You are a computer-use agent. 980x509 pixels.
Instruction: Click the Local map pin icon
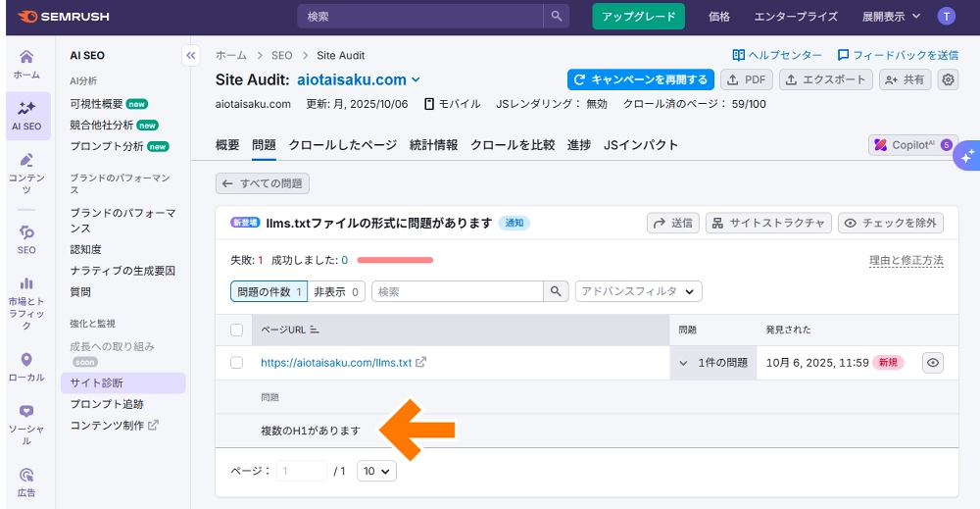26,361
